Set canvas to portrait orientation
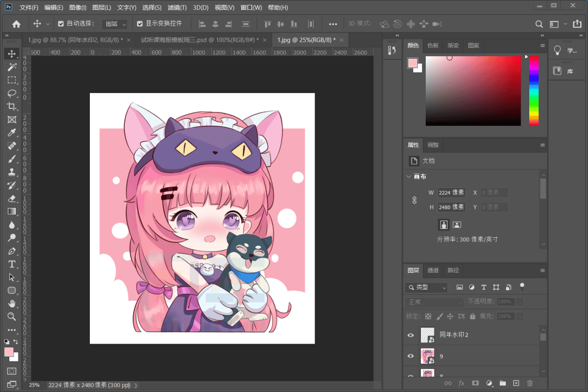Image resolution: width=588 pixels, height=392 pixels. point(444,225)
